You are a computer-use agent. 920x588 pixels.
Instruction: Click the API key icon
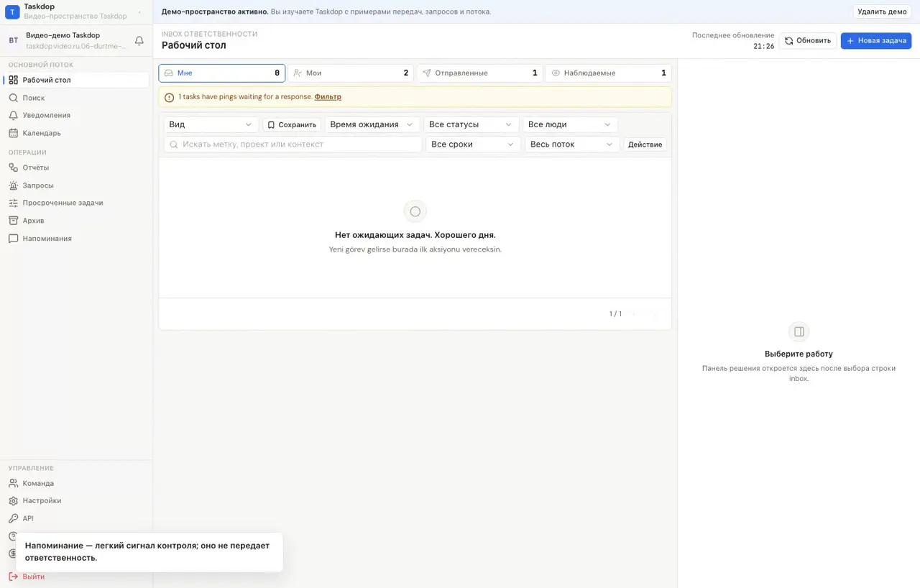tap(13, 518)
